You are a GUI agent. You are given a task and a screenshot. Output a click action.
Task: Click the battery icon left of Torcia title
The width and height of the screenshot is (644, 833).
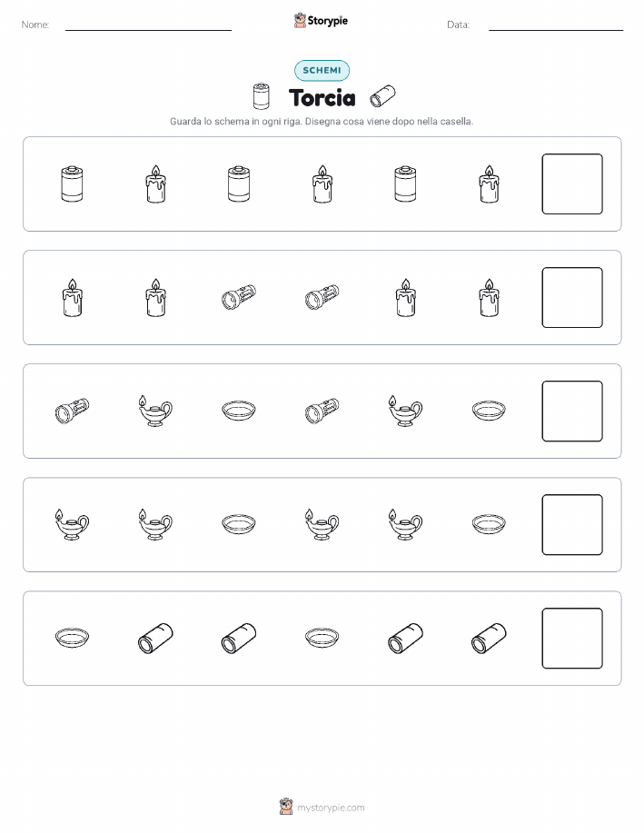pos(261,96)
